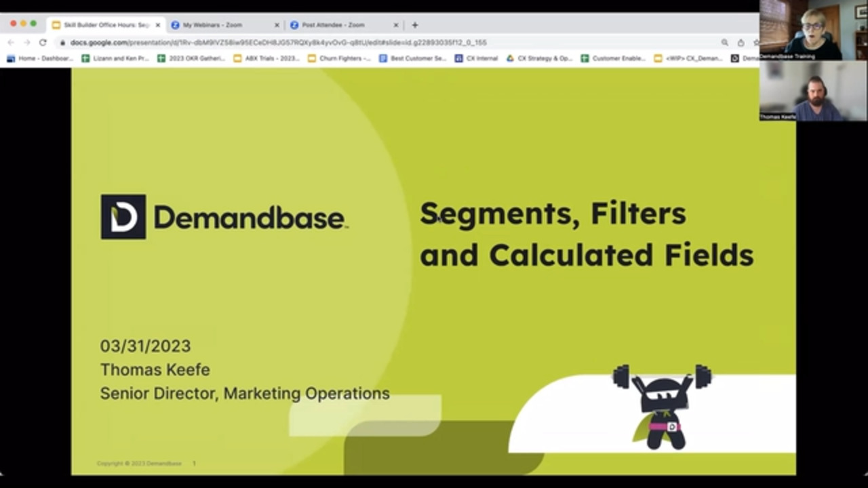The image size is (868, 488).
Task: Reload the current page
Action: (x=43, y=42)
